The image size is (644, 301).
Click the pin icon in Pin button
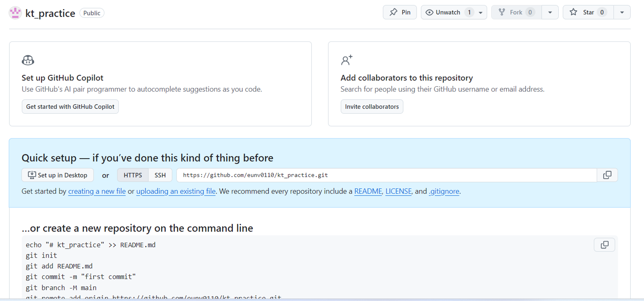(x=393, y=12)
